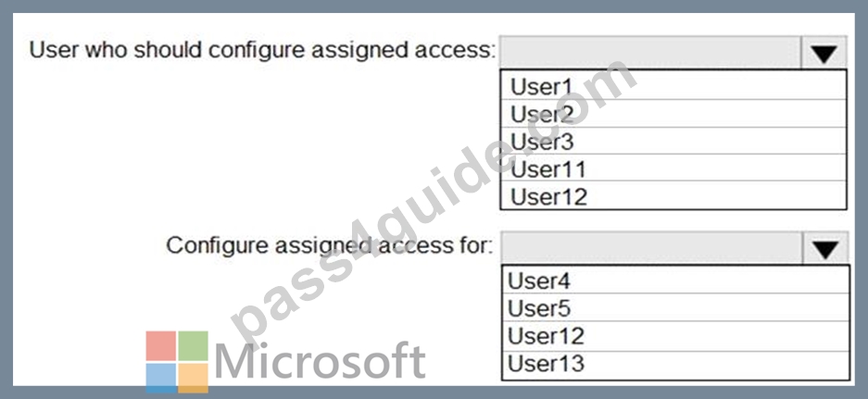The width and height of the screenshot is (868, 399).
Task: Click the 'User who should configure assigned access' label
Action: 262,50
